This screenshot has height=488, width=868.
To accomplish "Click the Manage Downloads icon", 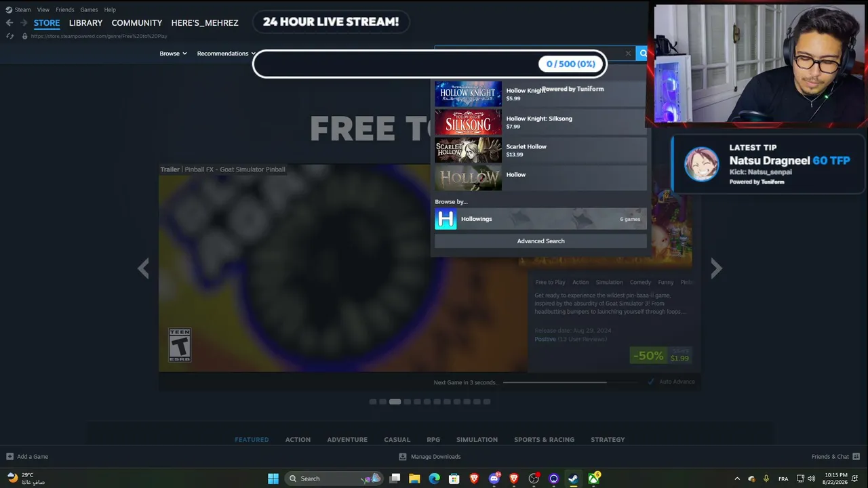I will 403,457.
